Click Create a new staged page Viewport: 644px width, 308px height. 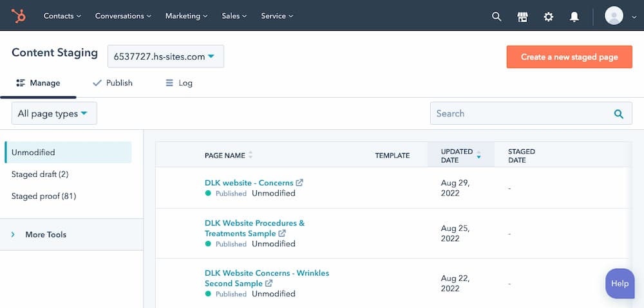[x=569, y=57]
